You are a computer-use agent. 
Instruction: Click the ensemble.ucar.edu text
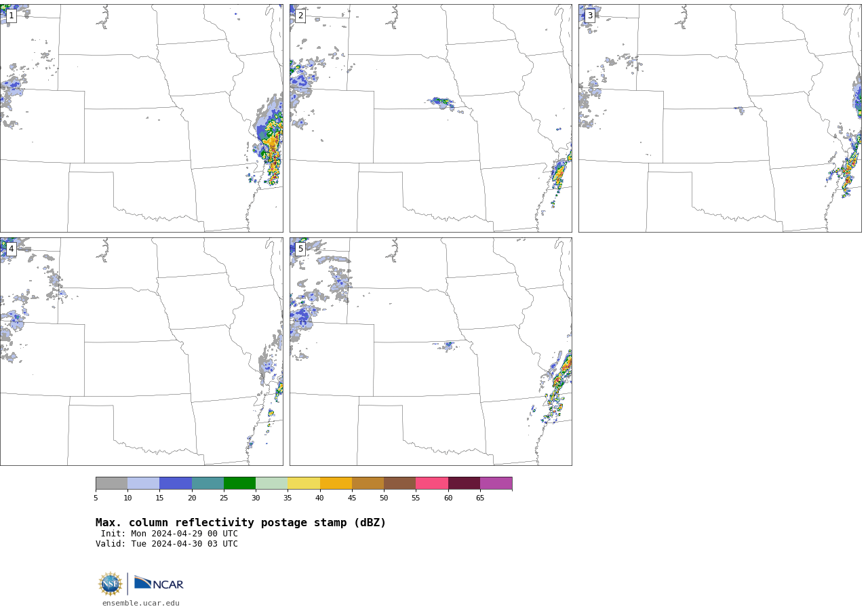141,603
